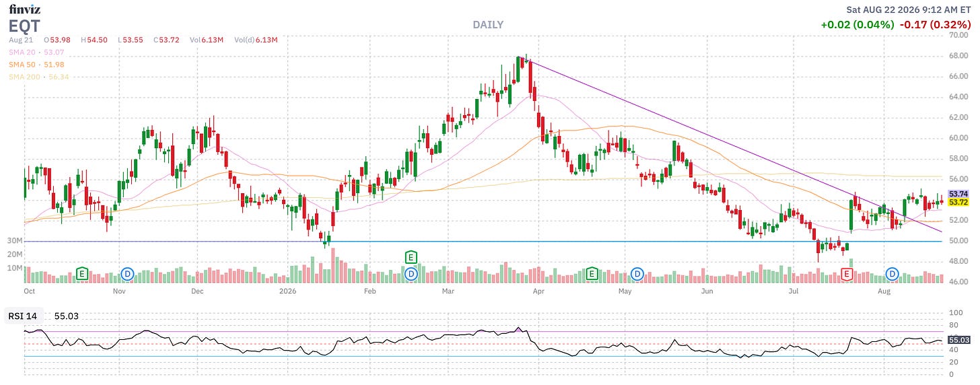This screenshot has height=385, width=980.
Task: Click the 70.00 price axis label
Action: point(958,35)
